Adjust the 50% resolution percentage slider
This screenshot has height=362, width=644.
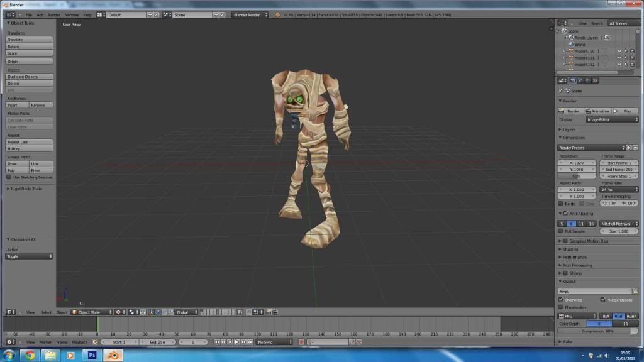pyautogui.click(x=577, y=176)
